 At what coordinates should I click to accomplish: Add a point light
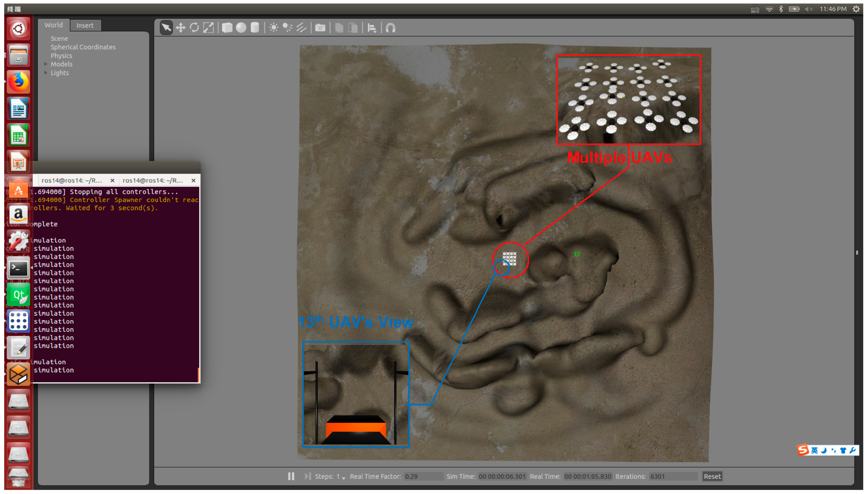(x=273, y=28)
